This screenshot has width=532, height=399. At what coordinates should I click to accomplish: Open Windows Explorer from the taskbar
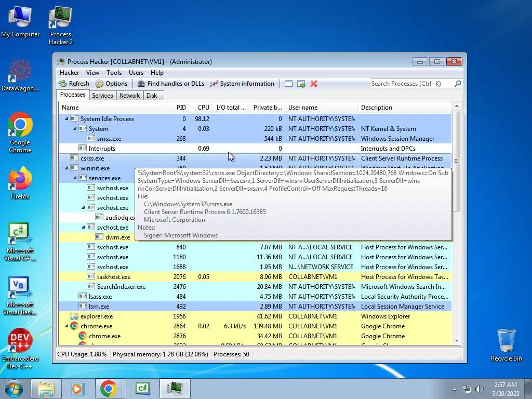point(46,389)
